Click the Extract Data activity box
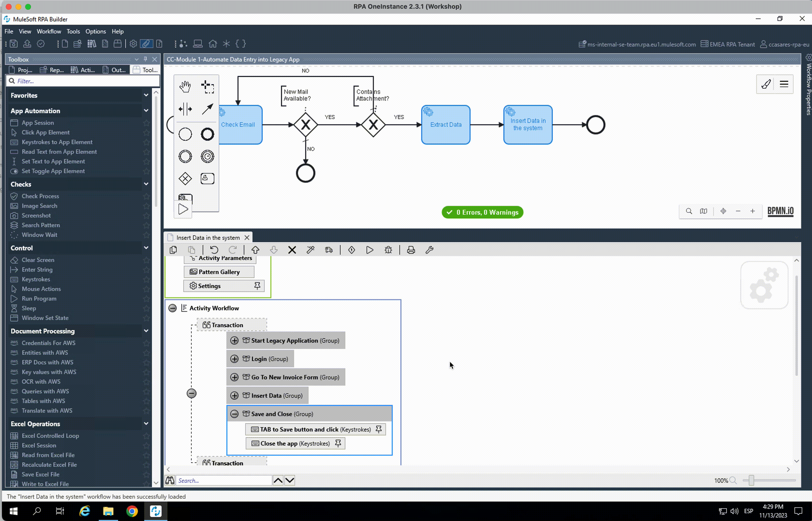 coord(445,124)
